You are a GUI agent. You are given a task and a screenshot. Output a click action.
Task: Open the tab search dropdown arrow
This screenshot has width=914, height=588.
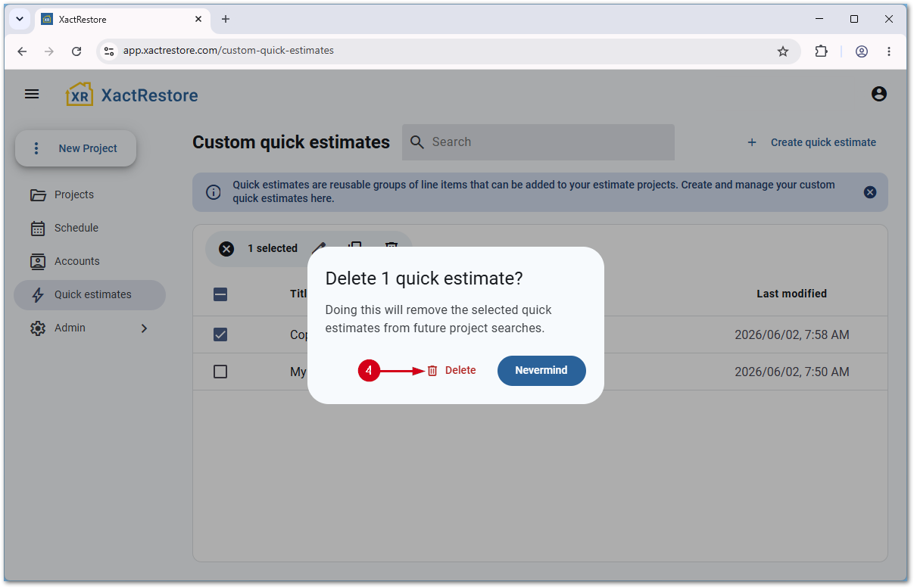pos(20,19)
